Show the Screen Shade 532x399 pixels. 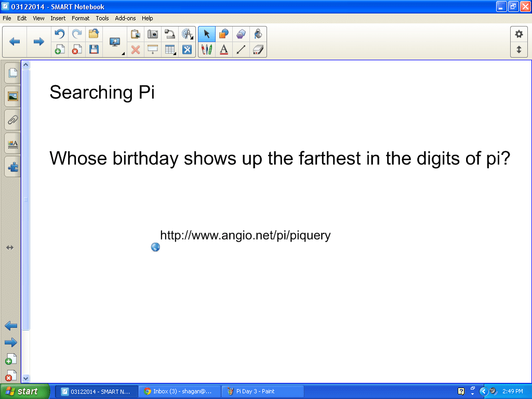click(x=153, y=49)
